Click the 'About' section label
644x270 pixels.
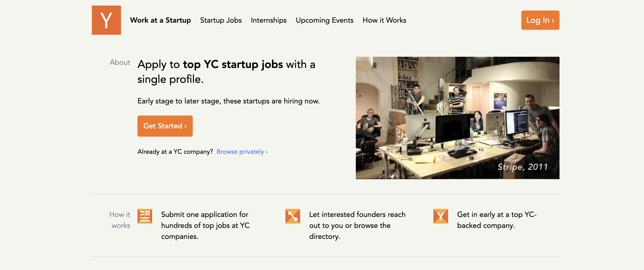click(120, 62)
